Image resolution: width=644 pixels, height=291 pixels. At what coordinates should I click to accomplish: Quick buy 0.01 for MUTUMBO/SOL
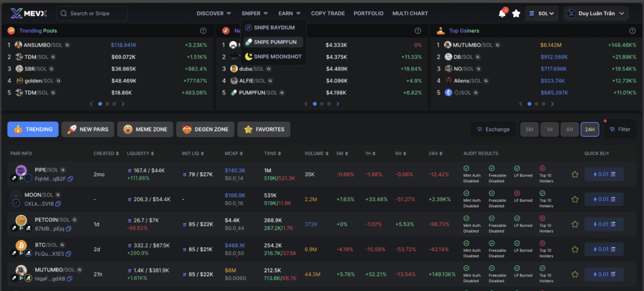tap(604, 274)
